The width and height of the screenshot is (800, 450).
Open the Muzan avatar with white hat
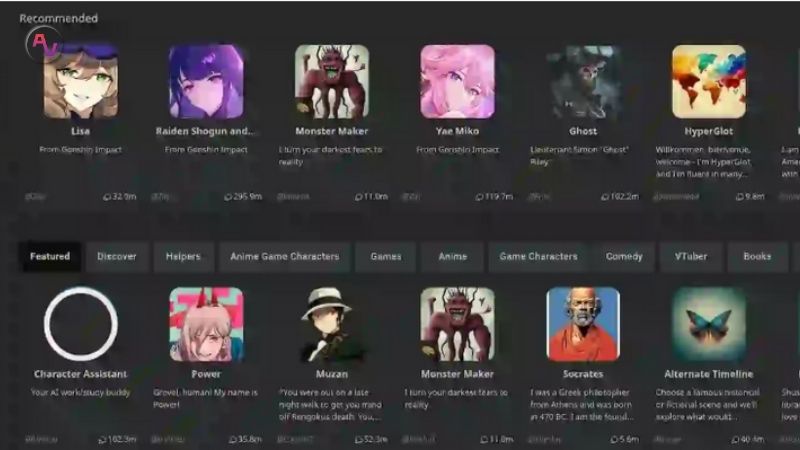point(332,324)
